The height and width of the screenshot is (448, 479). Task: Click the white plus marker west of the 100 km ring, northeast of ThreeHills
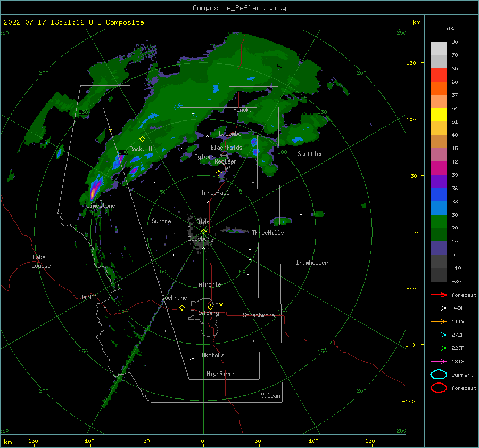coord(301,214)
